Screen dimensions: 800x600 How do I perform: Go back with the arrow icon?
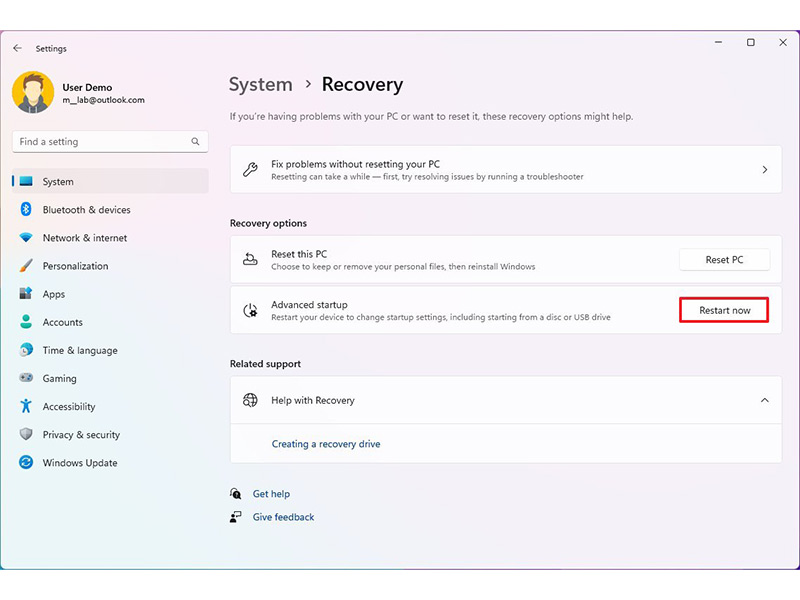17,48
